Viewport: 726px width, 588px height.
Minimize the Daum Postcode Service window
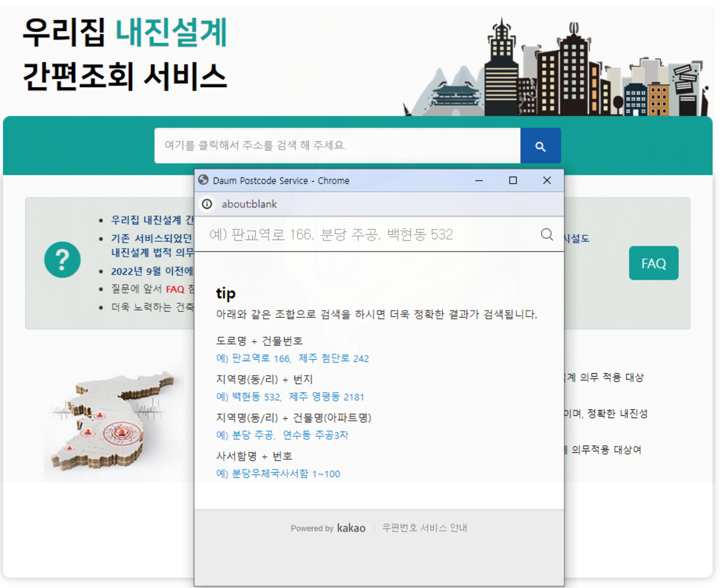pyautogui.click(x=478, y=181)
